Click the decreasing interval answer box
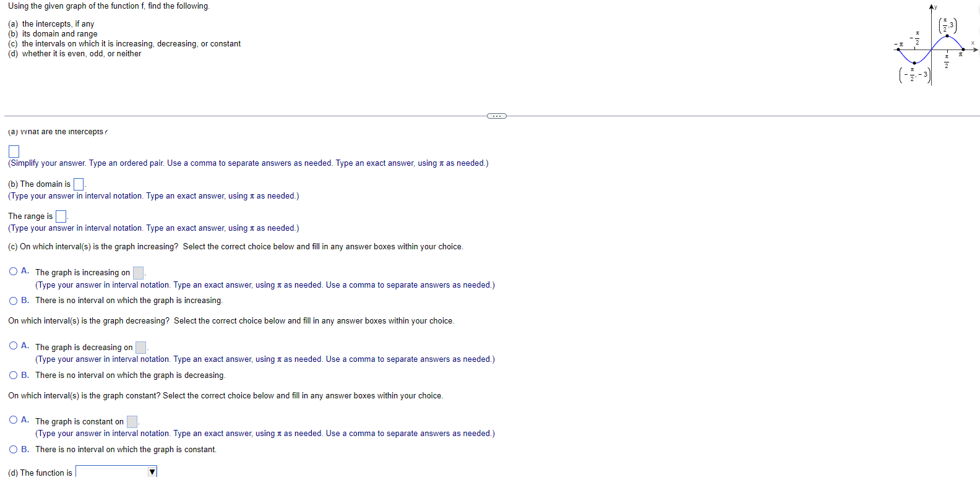This screenshot has height=480, width=980. [x=141, y=348]
